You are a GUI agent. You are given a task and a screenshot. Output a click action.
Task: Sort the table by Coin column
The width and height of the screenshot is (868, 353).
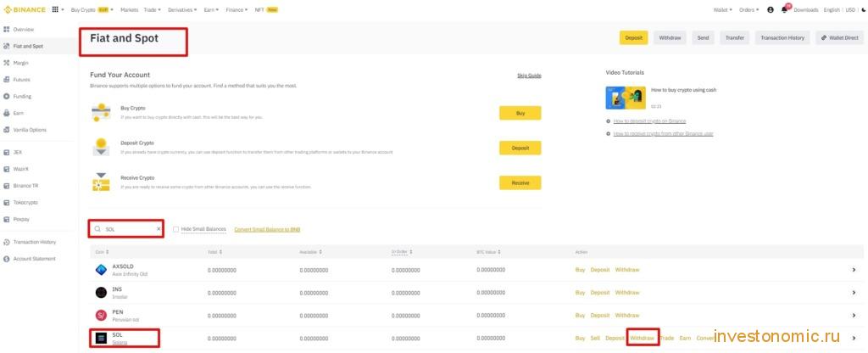pyautogui.click(x=102, y=252)
